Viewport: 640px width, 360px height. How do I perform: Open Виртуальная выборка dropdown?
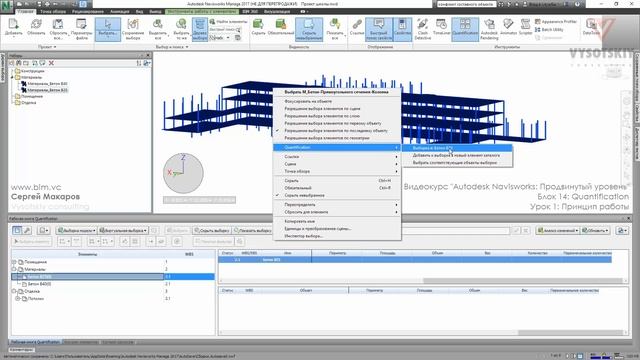tap(123, 231)
